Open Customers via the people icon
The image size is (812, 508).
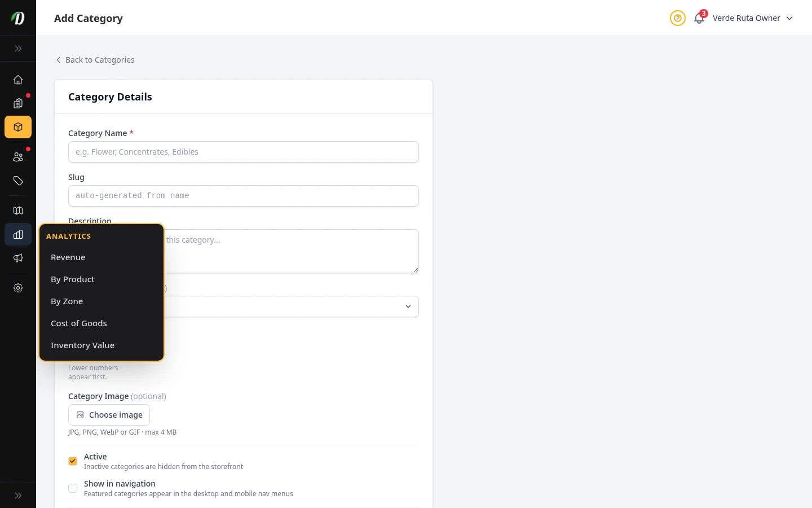pos(18,157)
